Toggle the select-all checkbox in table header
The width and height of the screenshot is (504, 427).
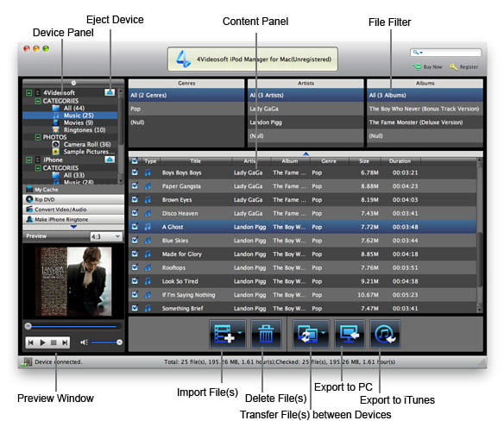point(135,160)
